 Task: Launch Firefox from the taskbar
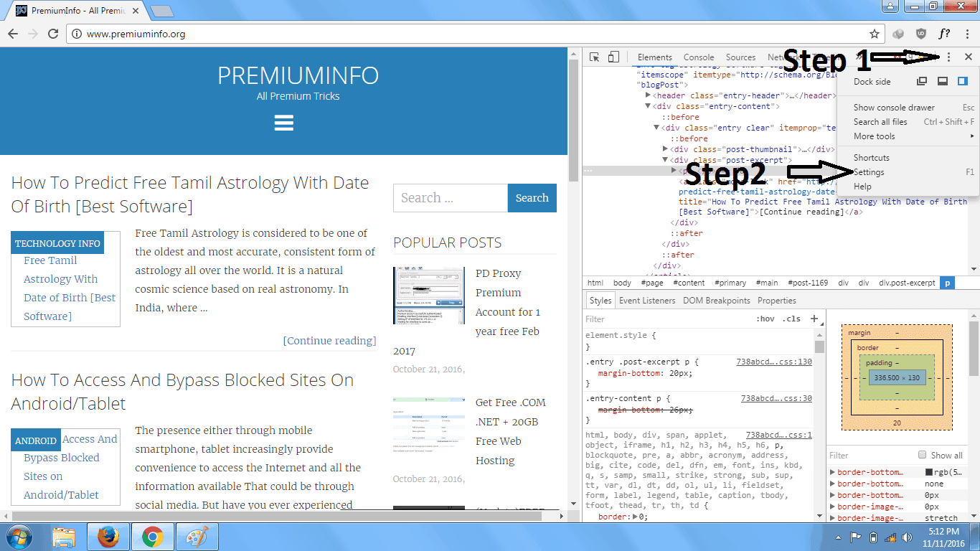108,536
